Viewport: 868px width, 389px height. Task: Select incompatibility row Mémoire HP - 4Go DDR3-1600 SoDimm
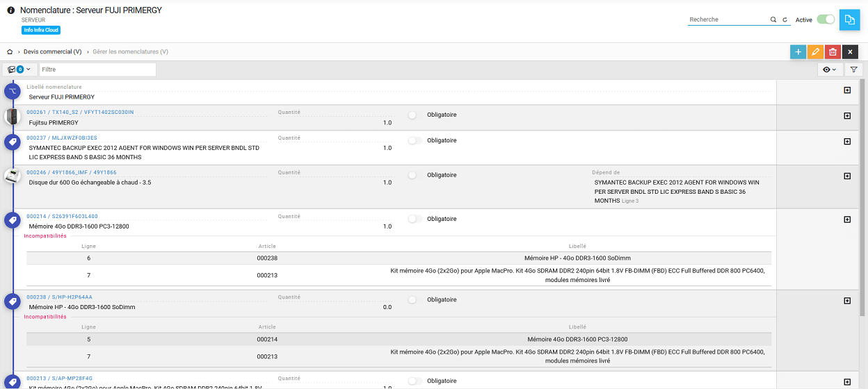(399, 258)
